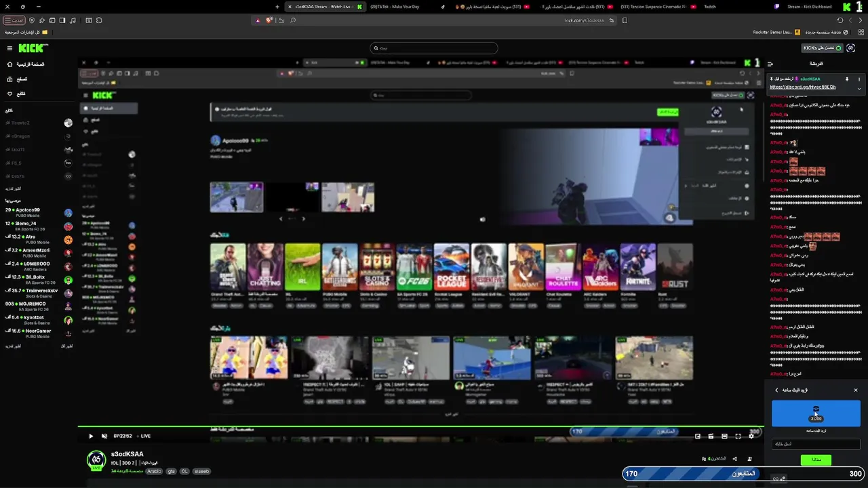Expand the pinned message chevron in chat
Image resolution: width=868 pixels, height=488 pixels.
point(859,88)
